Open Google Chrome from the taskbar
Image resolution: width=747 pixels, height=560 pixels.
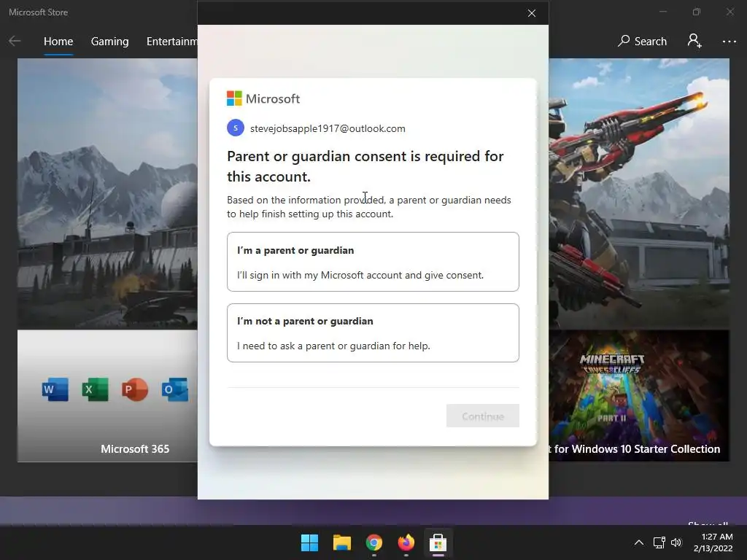374,542
